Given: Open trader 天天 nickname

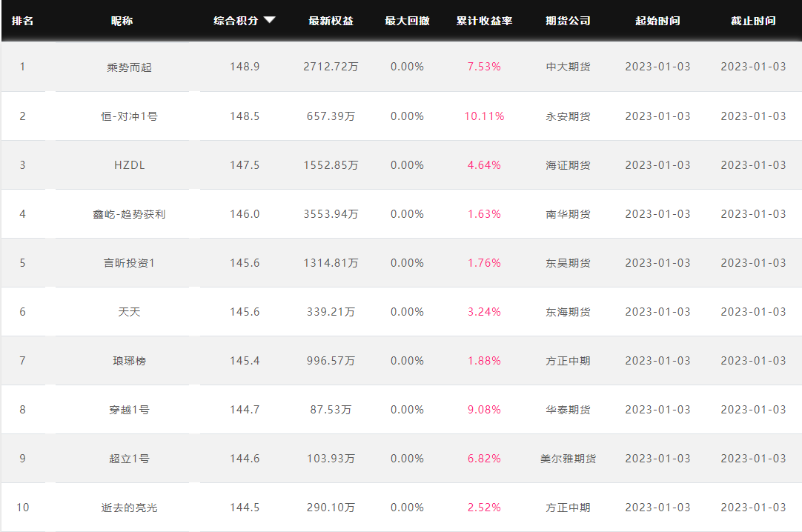Looking at the screenshot, I should point(130,312).
